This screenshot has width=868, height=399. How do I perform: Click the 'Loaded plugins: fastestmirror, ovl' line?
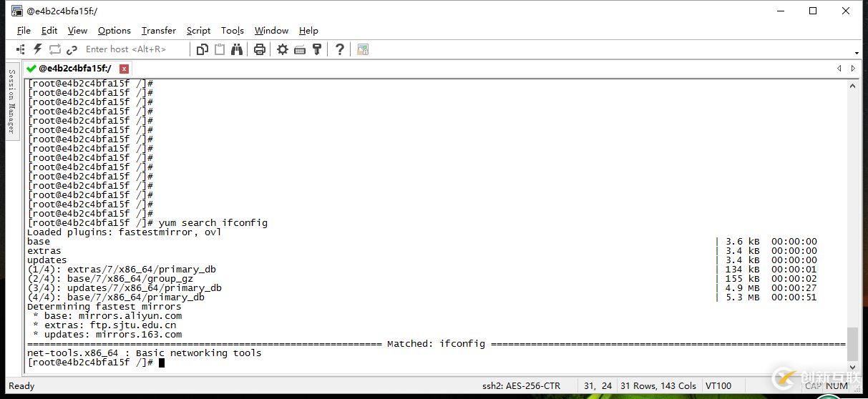coord(125,232)
